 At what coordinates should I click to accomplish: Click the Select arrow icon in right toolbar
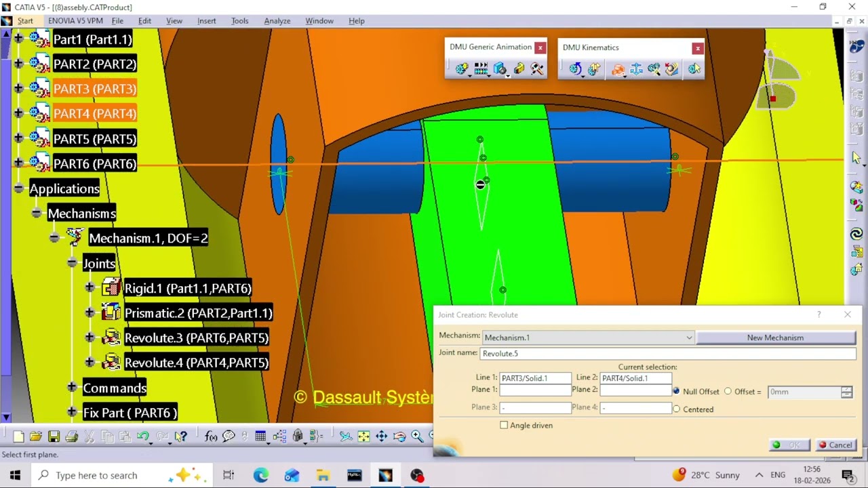856,157
